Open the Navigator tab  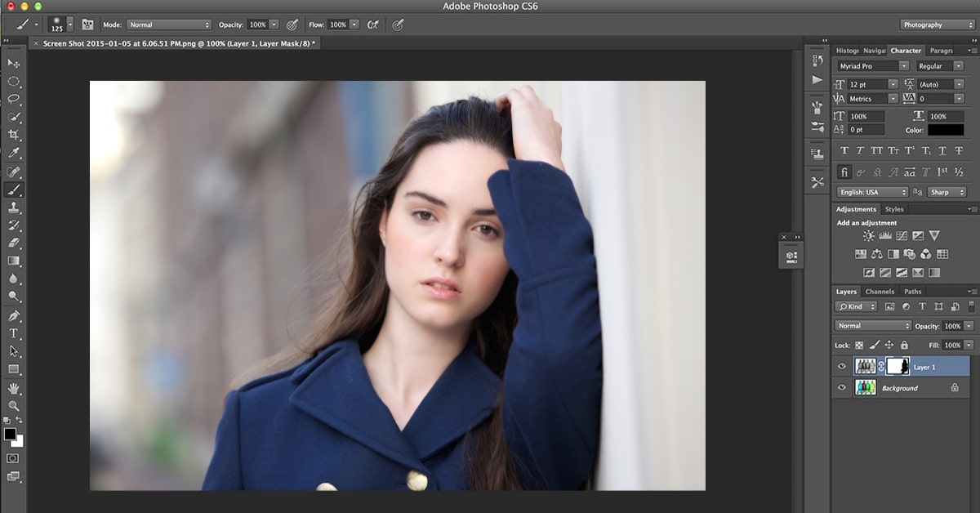coord(874,51)
